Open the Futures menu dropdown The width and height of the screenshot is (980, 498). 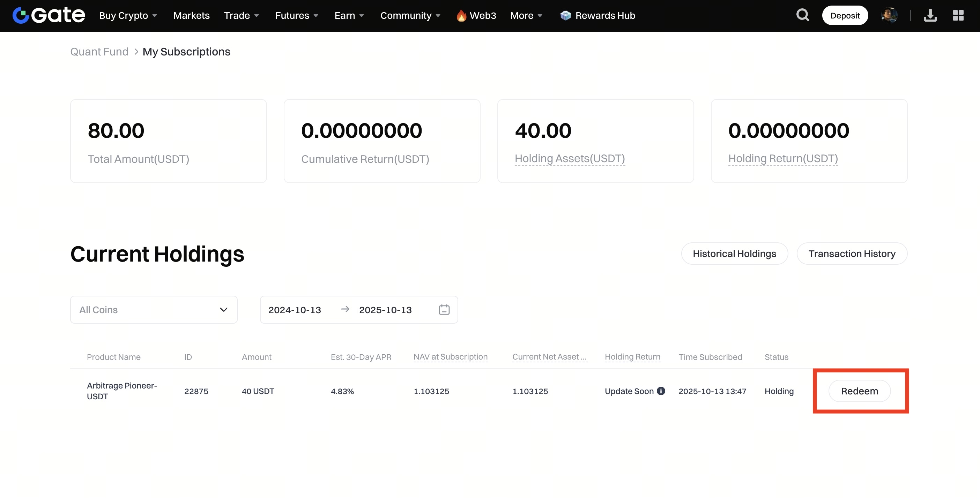coord(296,16)
